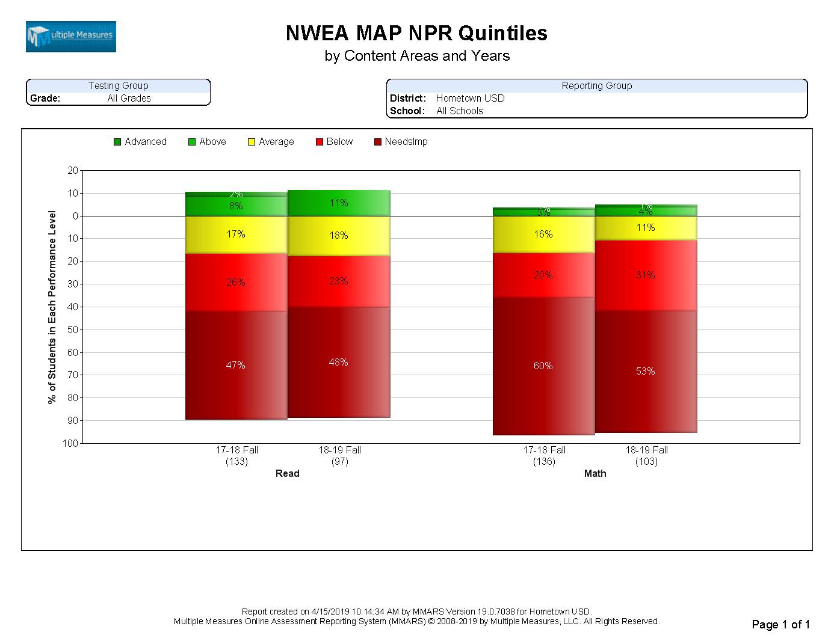Click the 'Average' legend label
This screenshot has width=834, height=644.
point(276,142)
